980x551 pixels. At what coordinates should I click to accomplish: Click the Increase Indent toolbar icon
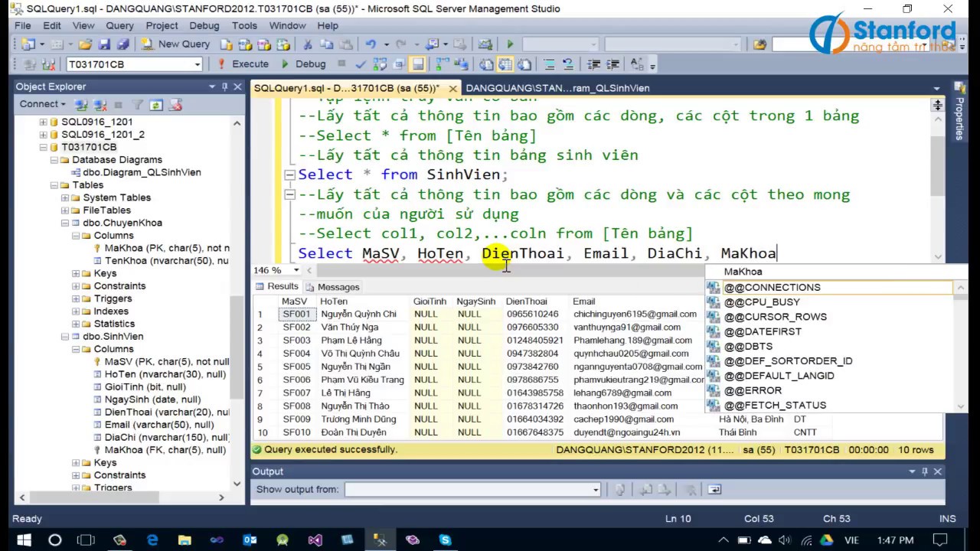coord(612,64)
